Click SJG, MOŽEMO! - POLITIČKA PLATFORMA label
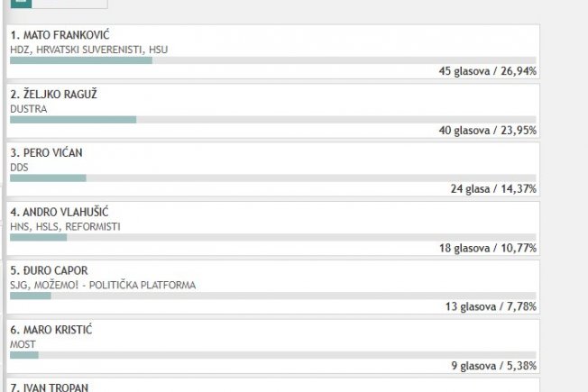The height and width of the screenshot is (392, 588). (x=103, y=285)
